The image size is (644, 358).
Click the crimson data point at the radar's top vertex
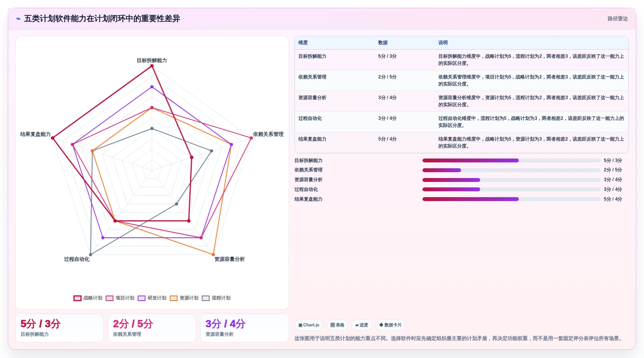[x=152, y=66]
